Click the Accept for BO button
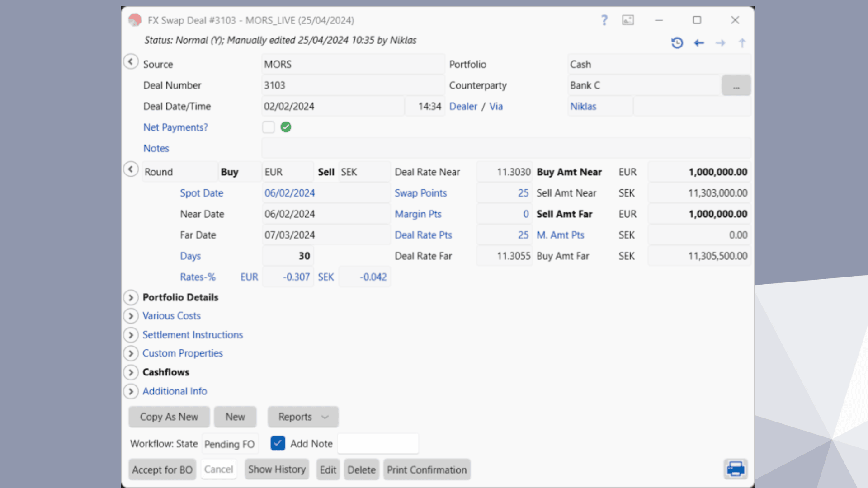Screen dimensions: 868x488 (162, 469)
